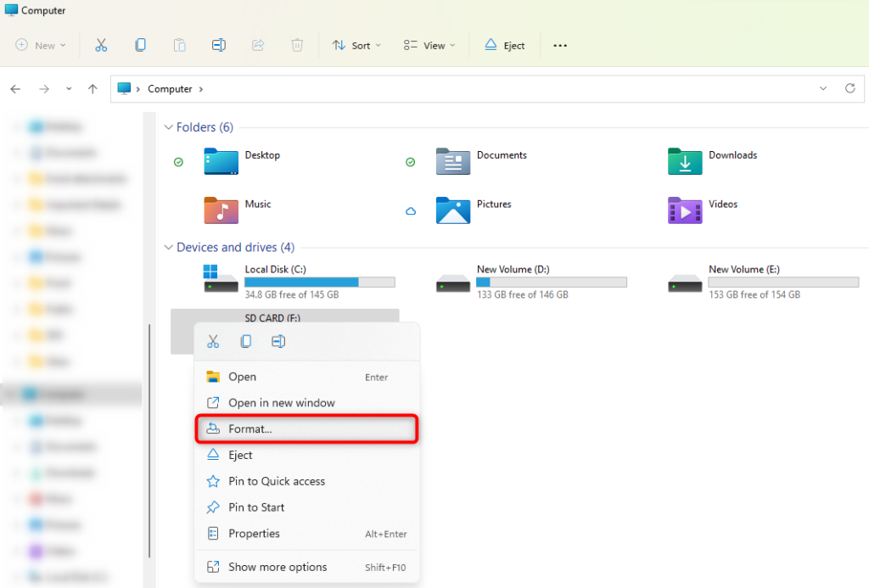This screenshot has width=869, height=588.
Task: Choose Properties from the context menu
Action: pyautogui.click(x=254, y=534)
